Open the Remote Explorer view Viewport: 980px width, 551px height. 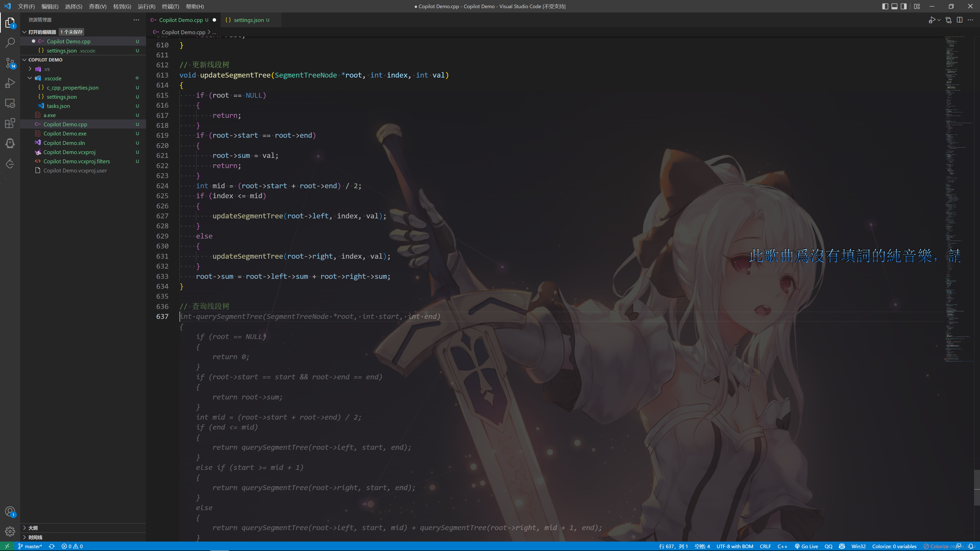(x=10, y=103)
